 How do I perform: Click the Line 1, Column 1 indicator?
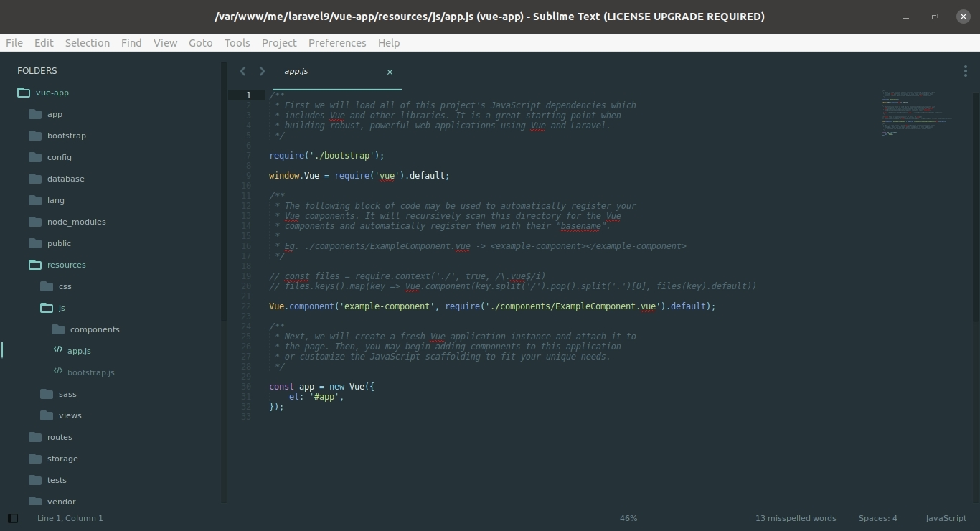[70, 518]
